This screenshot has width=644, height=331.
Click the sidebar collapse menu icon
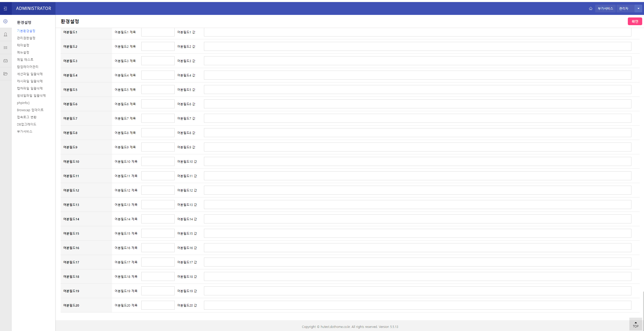[x=5, y=8]
